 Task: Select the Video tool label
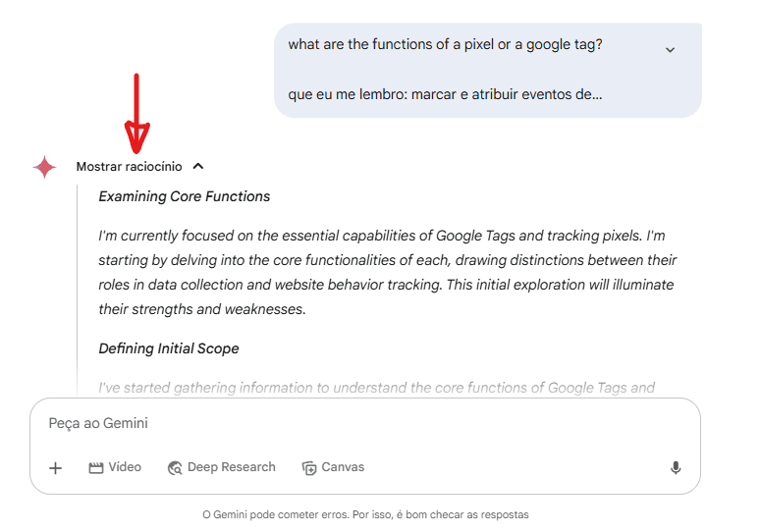[x=125, y=467]
